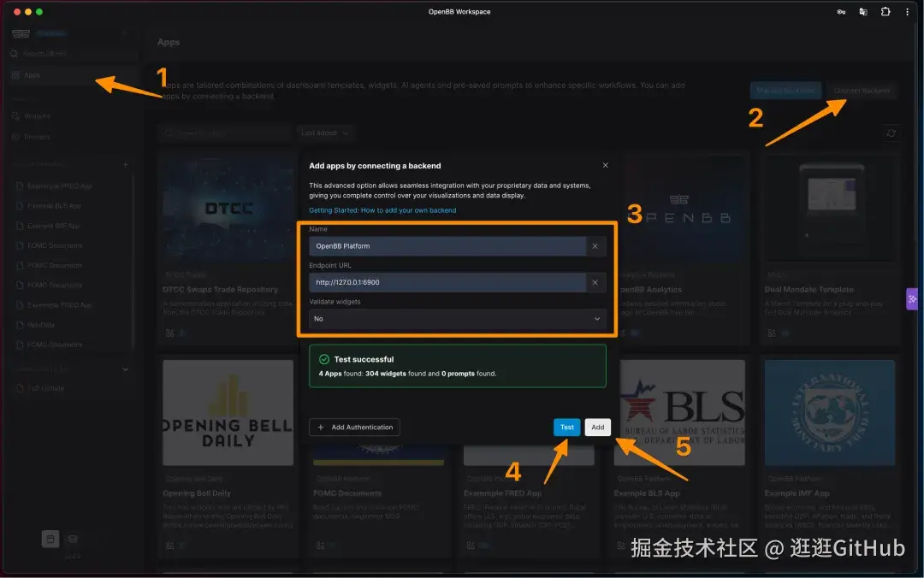Open the Validate widgets dropdown
Screen dimensions: 924x578
point(457,319)
